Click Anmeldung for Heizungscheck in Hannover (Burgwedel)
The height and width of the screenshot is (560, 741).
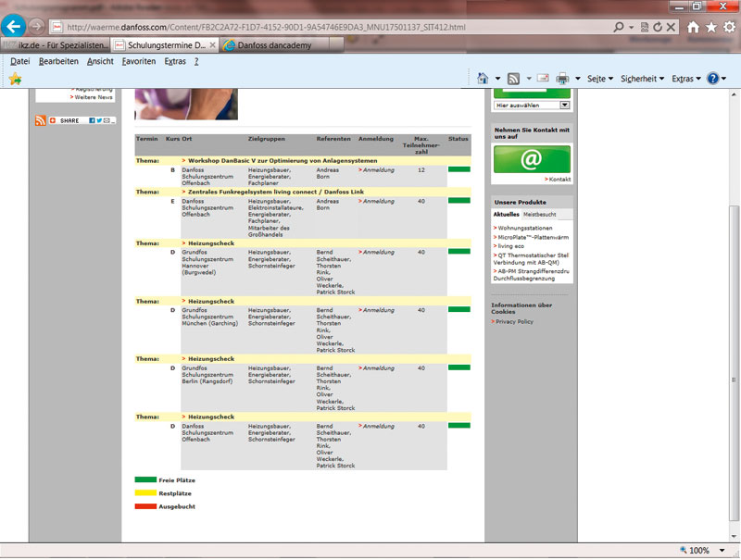[376, 252]
